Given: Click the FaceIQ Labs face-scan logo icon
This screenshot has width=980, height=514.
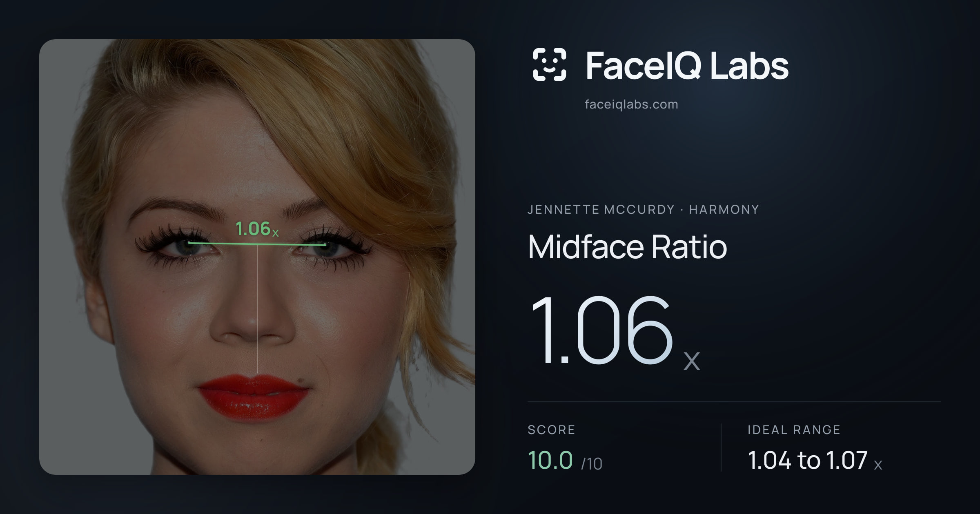Looking at the screenshot, I should point(549,64).
